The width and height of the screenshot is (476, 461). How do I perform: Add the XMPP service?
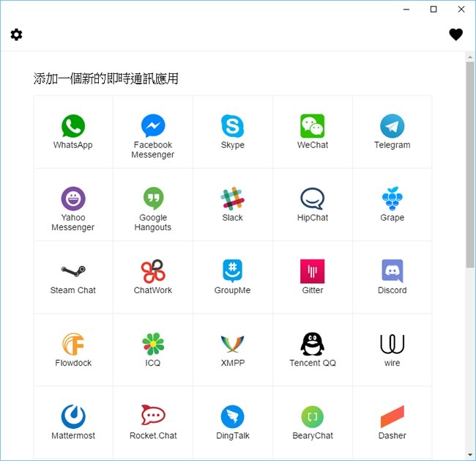[x=233, y=350]
